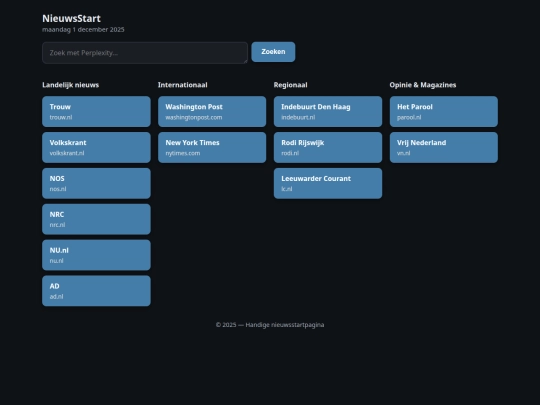Open the AD news card
Screen dimensions: 540x405
tap(96, 291)
